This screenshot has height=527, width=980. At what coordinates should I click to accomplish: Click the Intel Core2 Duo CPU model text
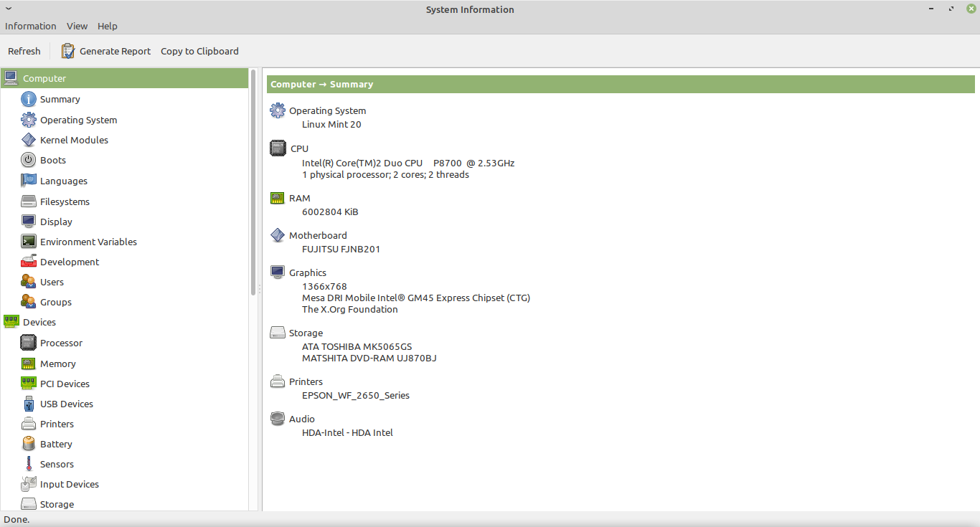point(408,163)
